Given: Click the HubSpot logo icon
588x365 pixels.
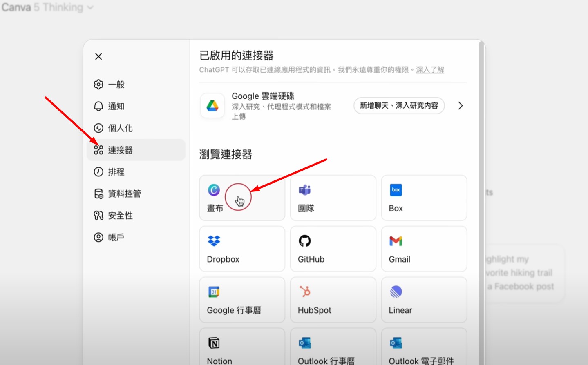Looking at the screenshot, I should click(x=305, y=292).
